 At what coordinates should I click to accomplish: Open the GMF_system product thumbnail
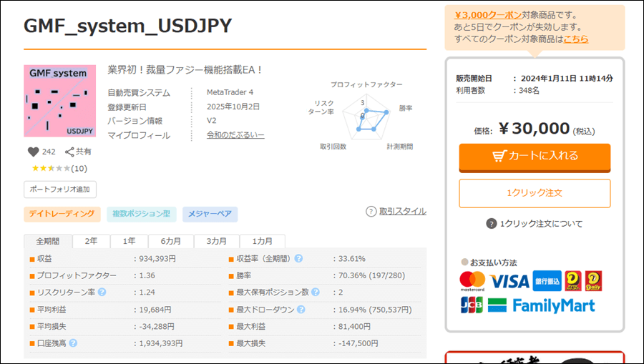click(60, 101)
